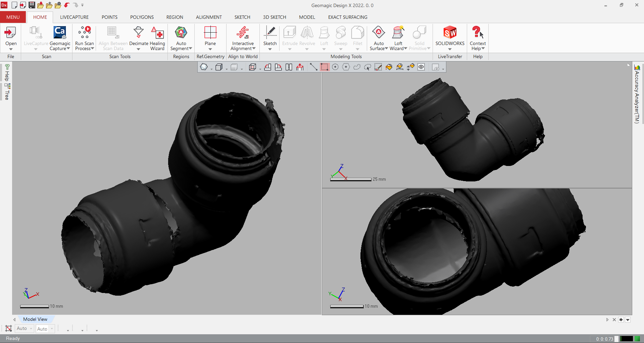Viewport: 644px width, 343px height.
Task: Expand the Plane dropdown arrow
Action: pos(210,49)
